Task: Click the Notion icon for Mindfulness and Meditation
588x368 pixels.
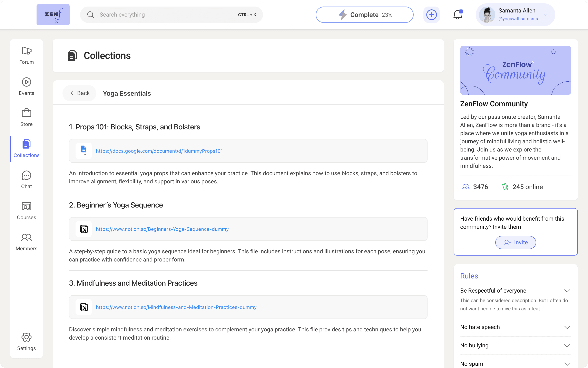Action: pos(84,307)
